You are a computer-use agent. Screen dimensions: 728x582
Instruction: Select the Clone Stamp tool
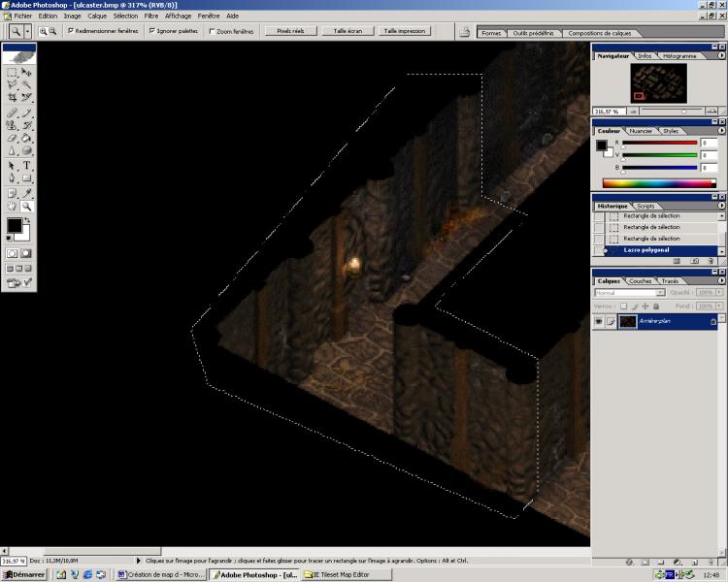point(12,125)
